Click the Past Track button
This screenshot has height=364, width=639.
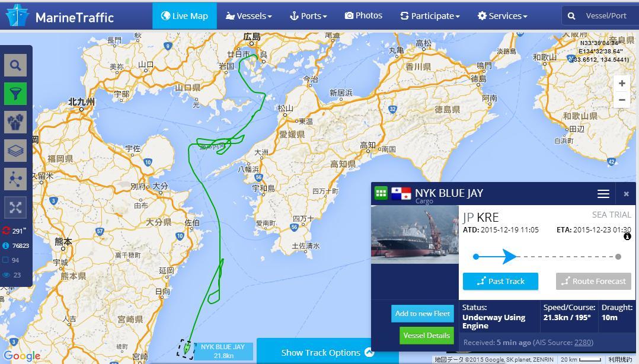pos(500,281)
